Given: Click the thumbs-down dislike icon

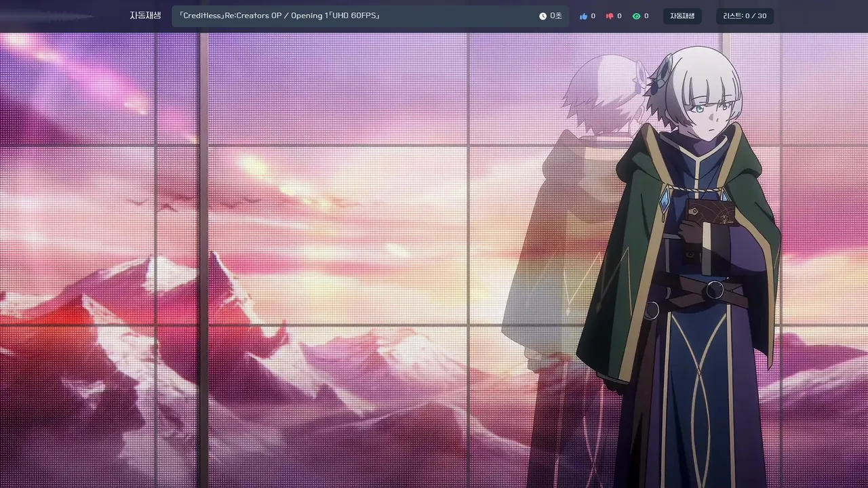Looking at the screenshot, I should 610,16.
